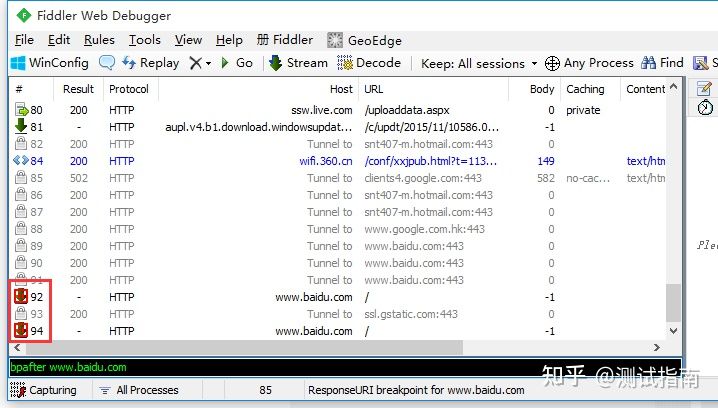Select session 93 lock icon
This screenshot has width=718, height=408.
point(21,314)
